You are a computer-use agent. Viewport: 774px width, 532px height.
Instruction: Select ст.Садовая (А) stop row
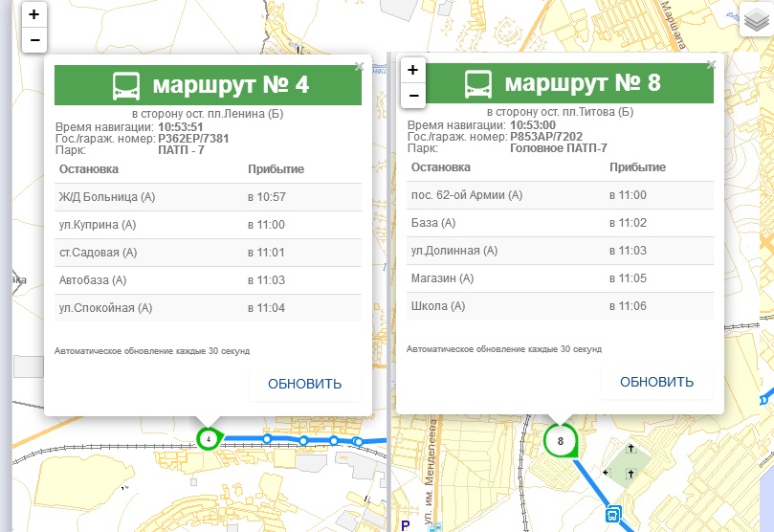(208, 253)
